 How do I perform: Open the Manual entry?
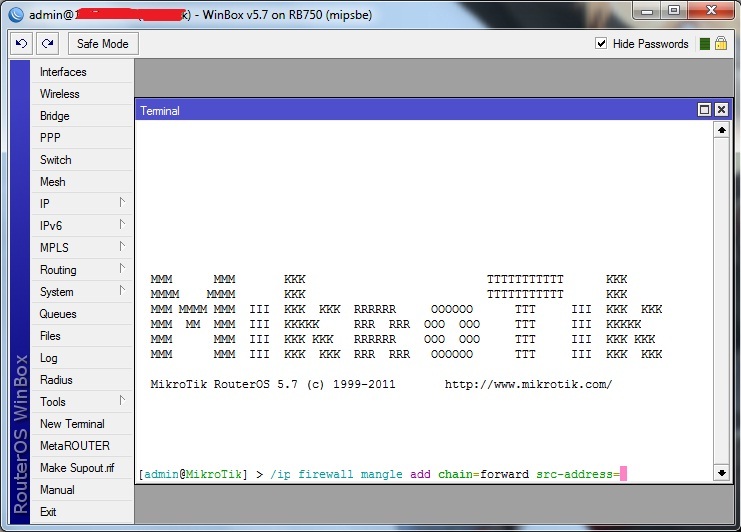(81, 490)
